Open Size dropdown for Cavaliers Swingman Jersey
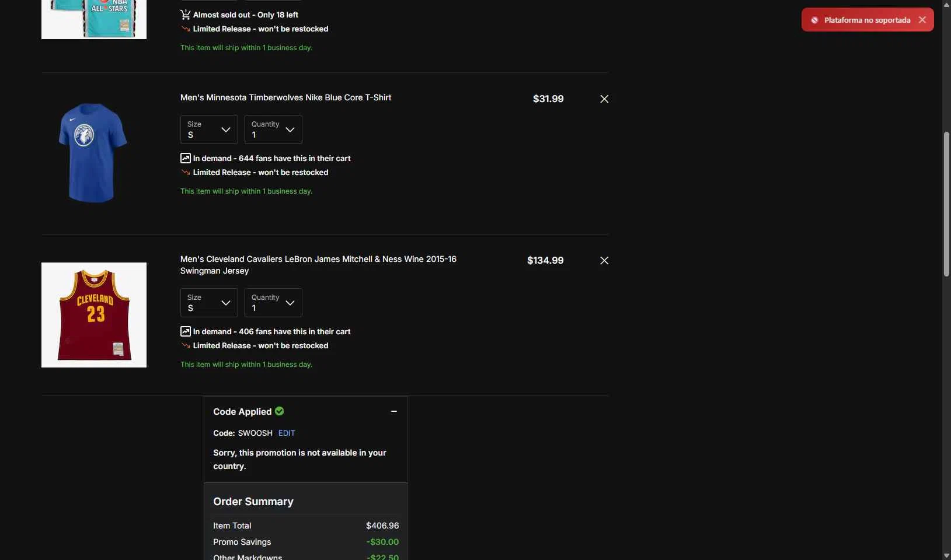Screen dimensions: 951x560 [209, 303]
